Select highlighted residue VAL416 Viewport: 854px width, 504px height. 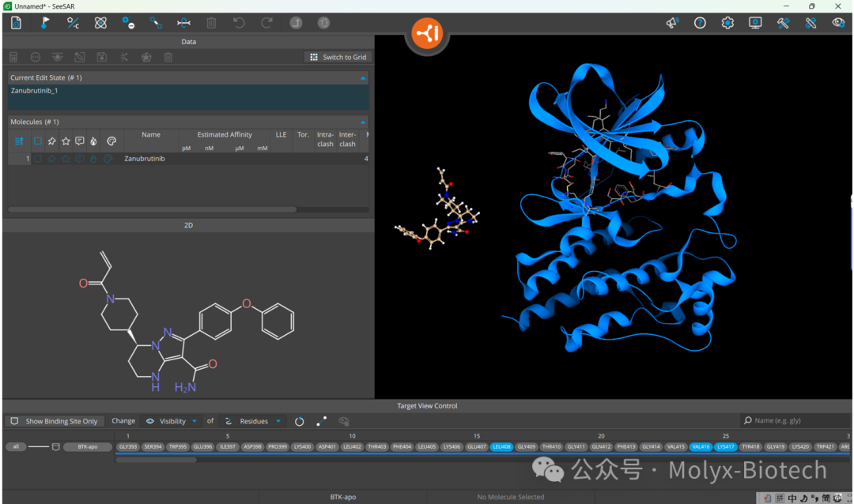(701, 447)
